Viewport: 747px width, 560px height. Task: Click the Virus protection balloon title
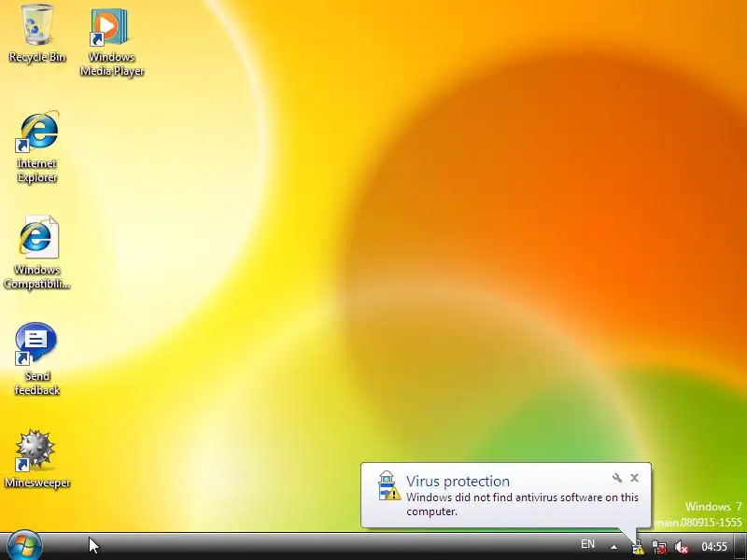[x=458, y=482]
